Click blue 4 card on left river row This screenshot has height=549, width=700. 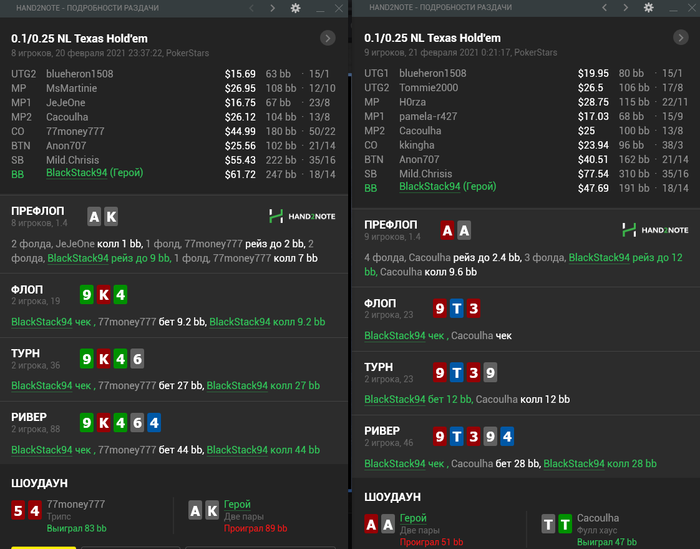[154, 423]
